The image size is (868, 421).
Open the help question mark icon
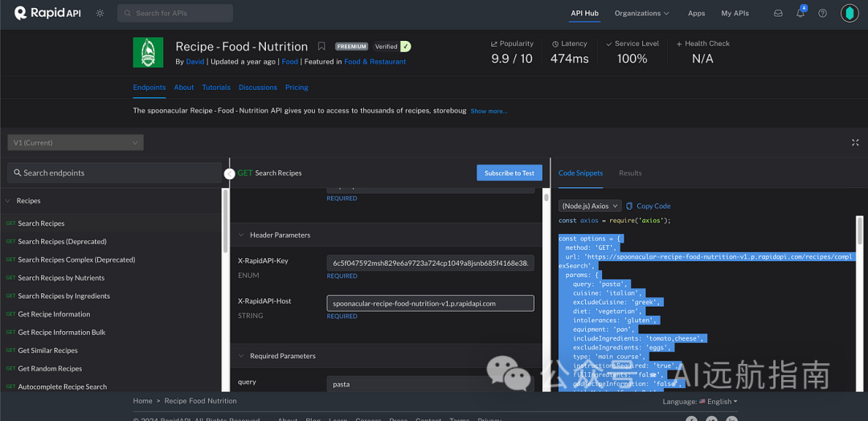click(823, 14)
